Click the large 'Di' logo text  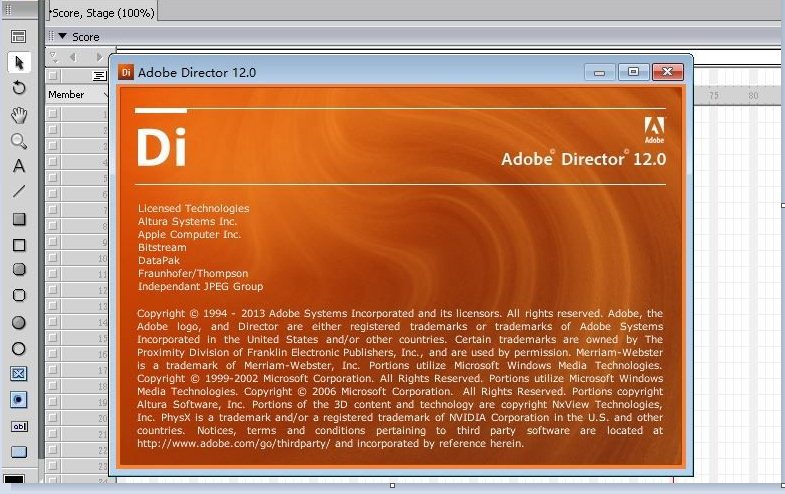161,147
